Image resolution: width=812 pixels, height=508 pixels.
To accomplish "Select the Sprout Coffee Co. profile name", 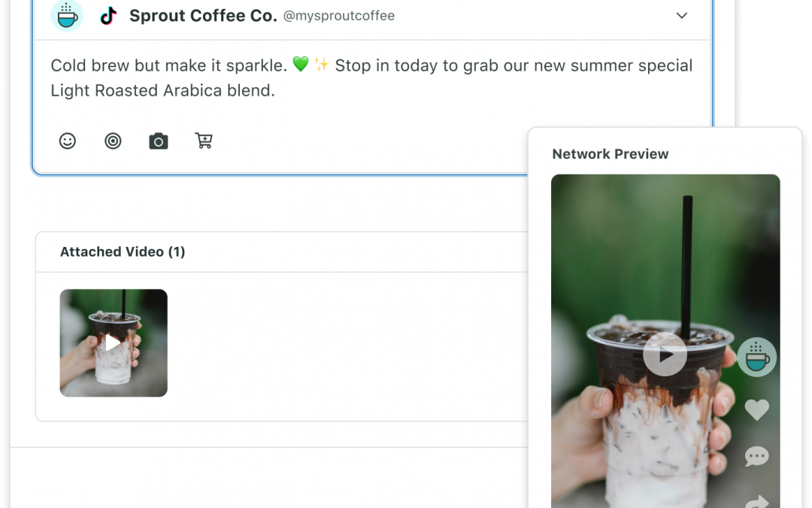I will coord(203,16).
